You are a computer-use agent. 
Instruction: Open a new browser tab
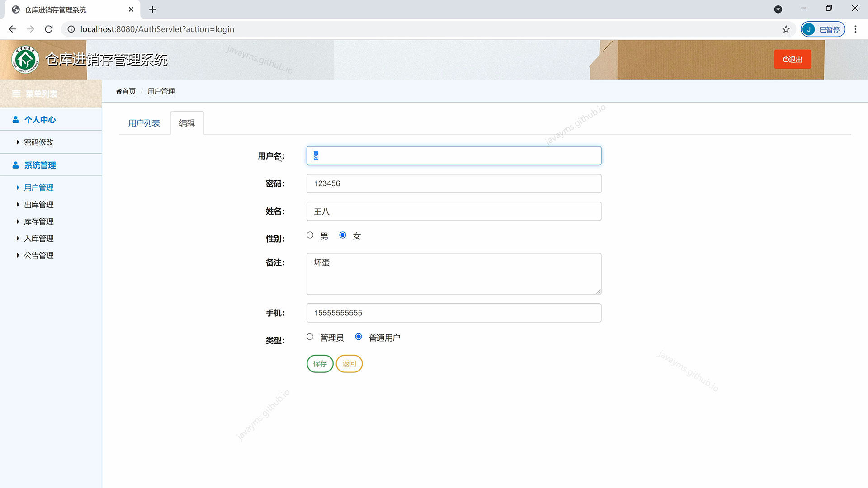[x=152, y=9]
